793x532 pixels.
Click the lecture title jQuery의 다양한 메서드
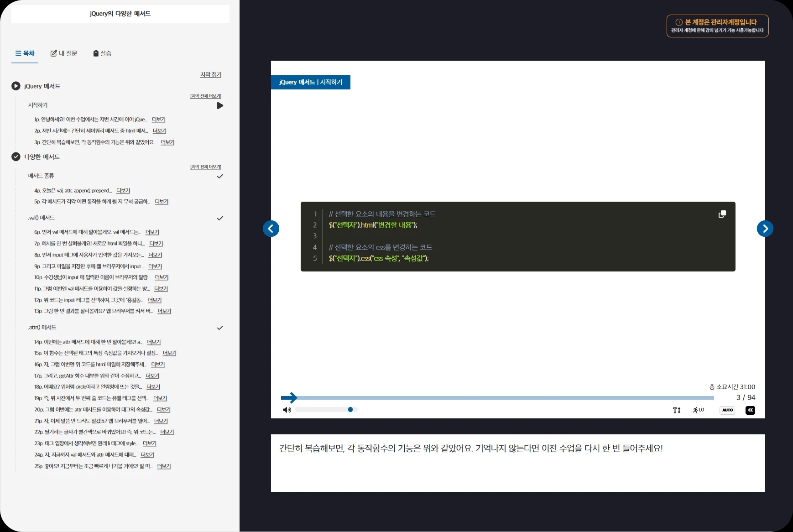120,14
